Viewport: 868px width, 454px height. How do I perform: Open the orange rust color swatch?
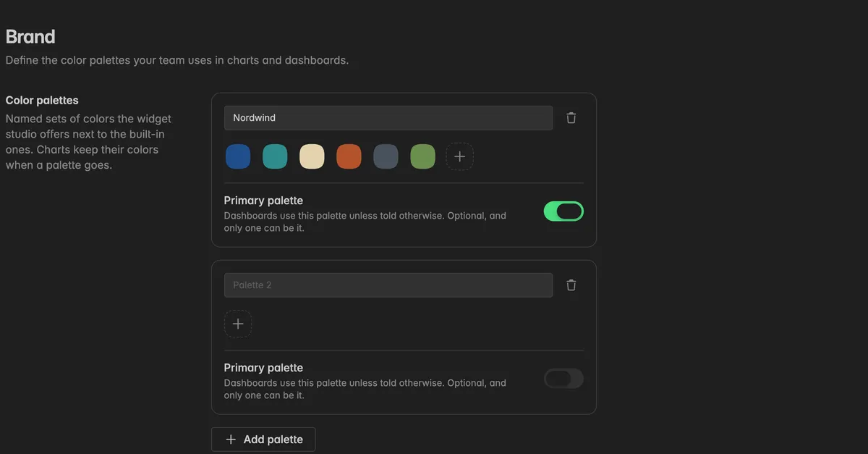[x=349, y=156]
